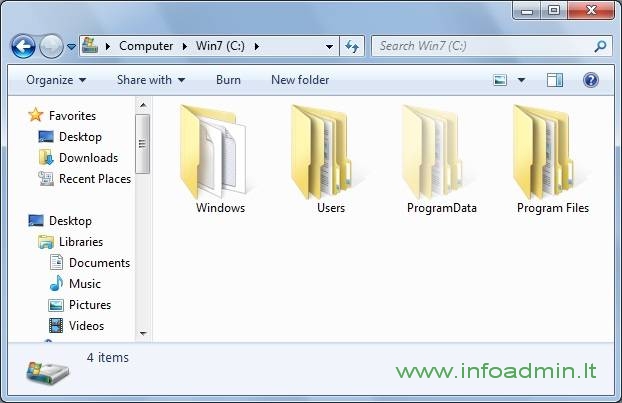Screen dimensions: 622x403
Task: Click the Pictures library icon
Action: click(x=56, y=305)
